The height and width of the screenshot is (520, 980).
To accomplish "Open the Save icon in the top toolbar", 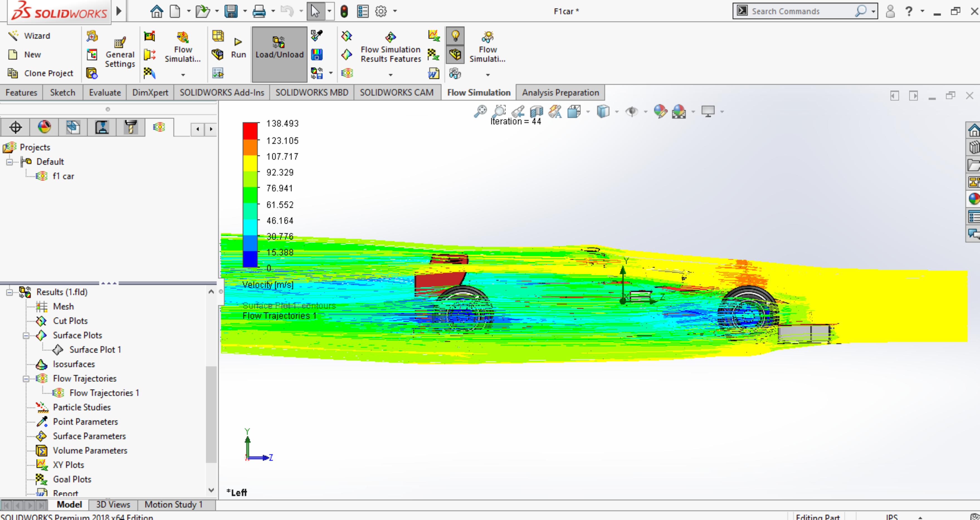I will coord(231,11).
